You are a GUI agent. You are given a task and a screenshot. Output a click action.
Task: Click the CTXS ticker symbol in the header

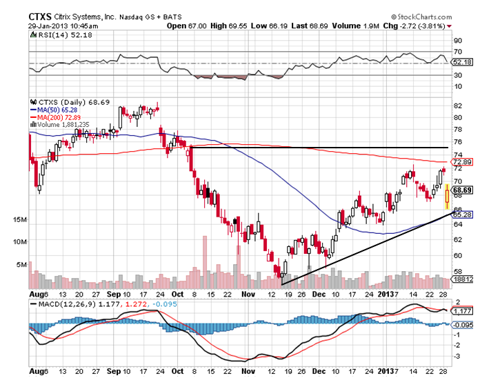point(40,17)
